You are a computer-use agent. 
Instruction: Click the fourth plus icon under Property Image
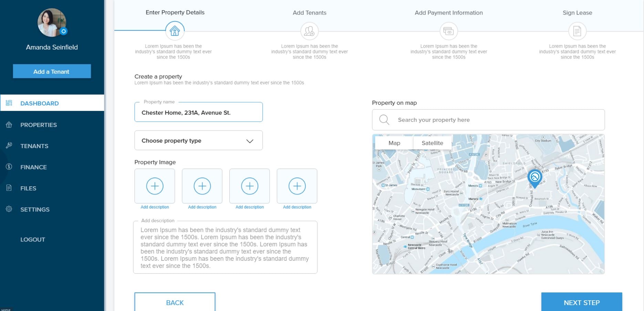pyautogui.click(x=297, y=186)
